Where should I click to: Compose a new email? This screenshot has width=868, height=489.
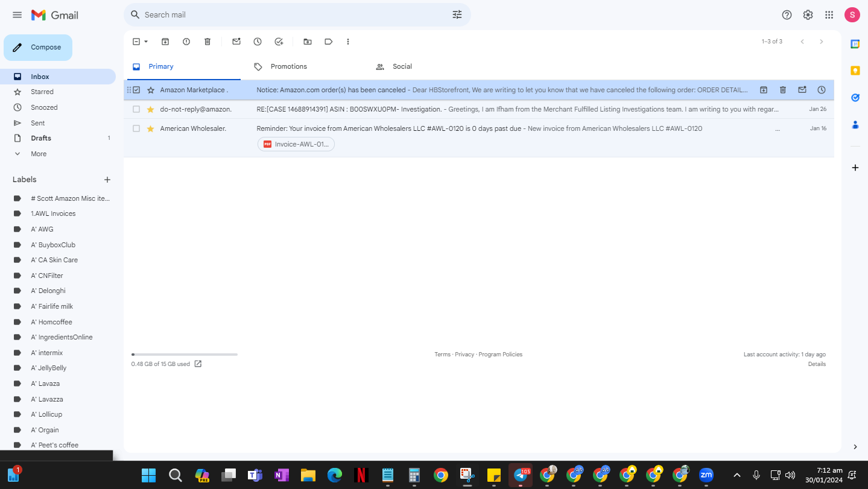pyautogui.click(x=38, y=48)
